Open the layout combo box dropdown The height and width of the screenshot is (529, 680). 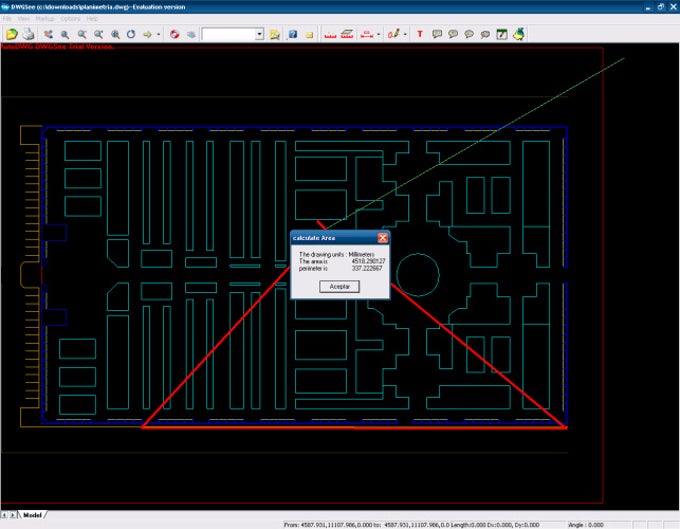tap(259, 34)
